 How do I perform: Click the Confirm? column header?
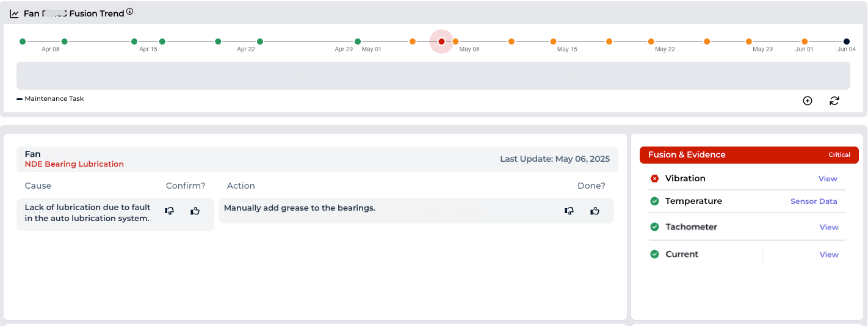186,186
